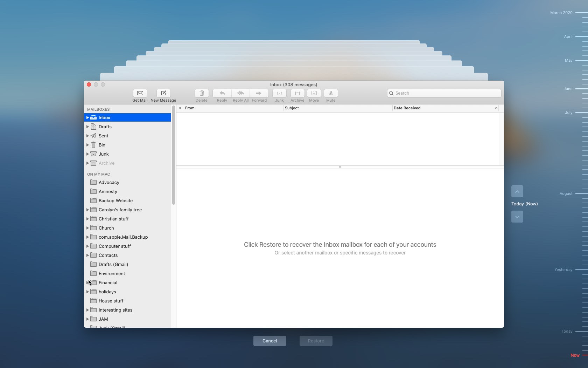Jump to July on the timeline
This screenshot has width=588, height=368.
(569, 113)
